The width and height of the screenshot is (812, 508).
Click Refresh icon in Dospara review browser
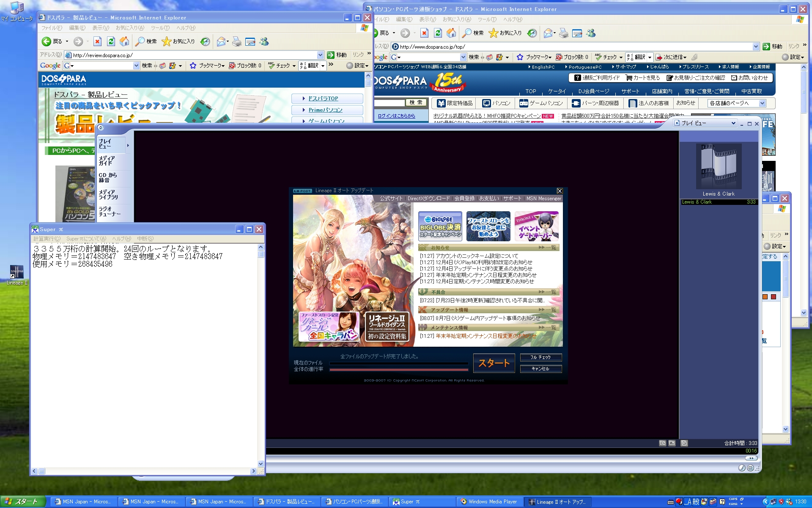coord(111,41)
